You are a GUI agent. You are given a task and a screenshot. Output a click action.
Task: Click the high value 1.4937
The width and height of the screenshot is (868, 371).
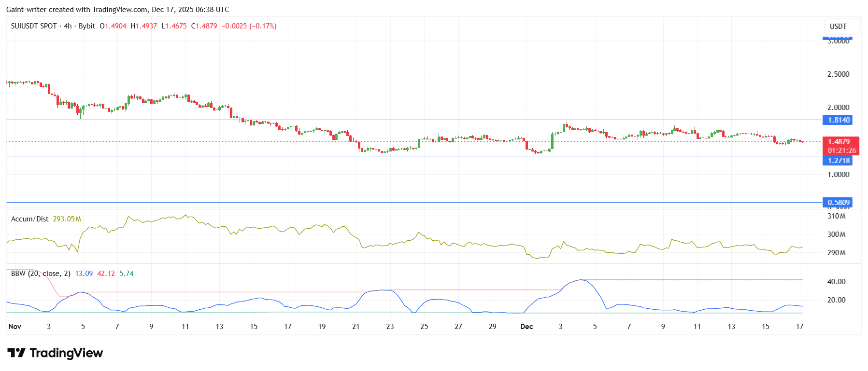pos(147,26)
